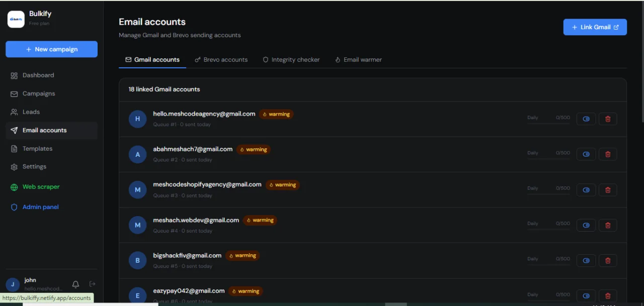The width and height of the screenshot is (644, 306).
Task: Click warming badge for abahmeshach7
Action: point(254,149)
